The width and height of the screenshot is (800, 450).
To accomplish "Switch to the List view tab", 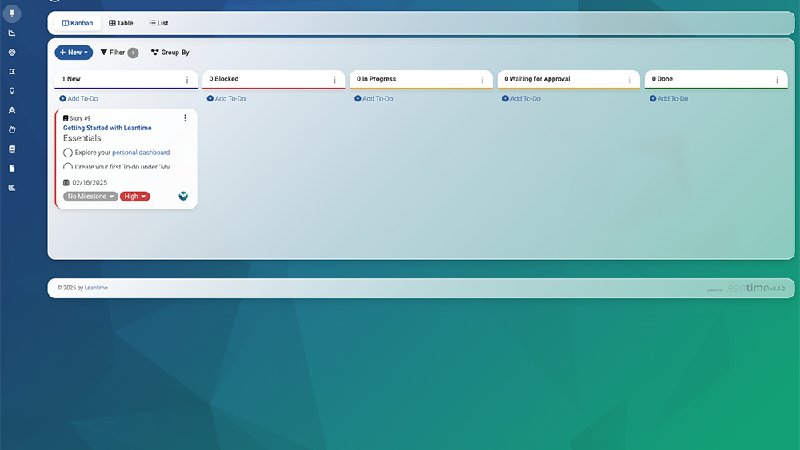I will pos(159,23).
